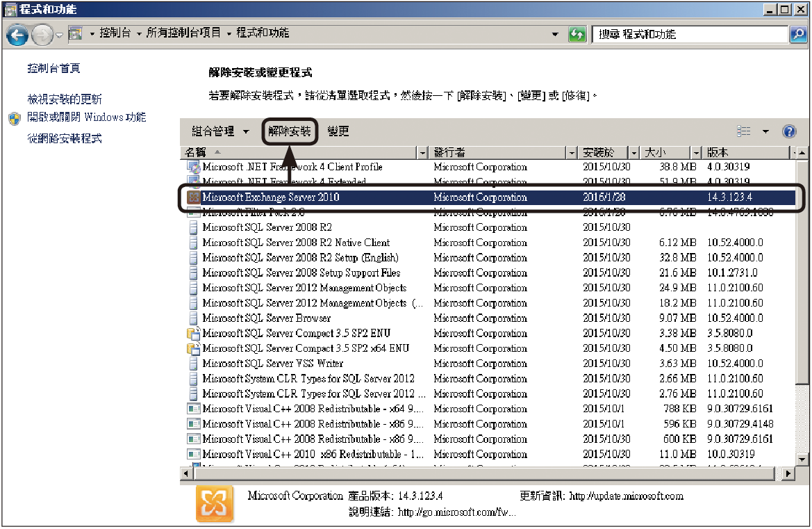
Task: Click the 14.3.123.4 version cell
Action: coord(729,197)
